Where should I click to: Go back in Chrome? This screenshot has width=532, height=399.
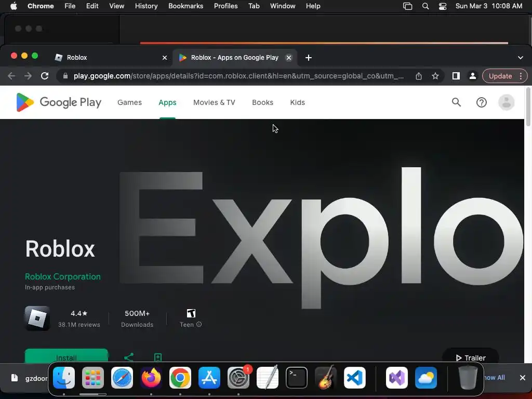point(11,76)
